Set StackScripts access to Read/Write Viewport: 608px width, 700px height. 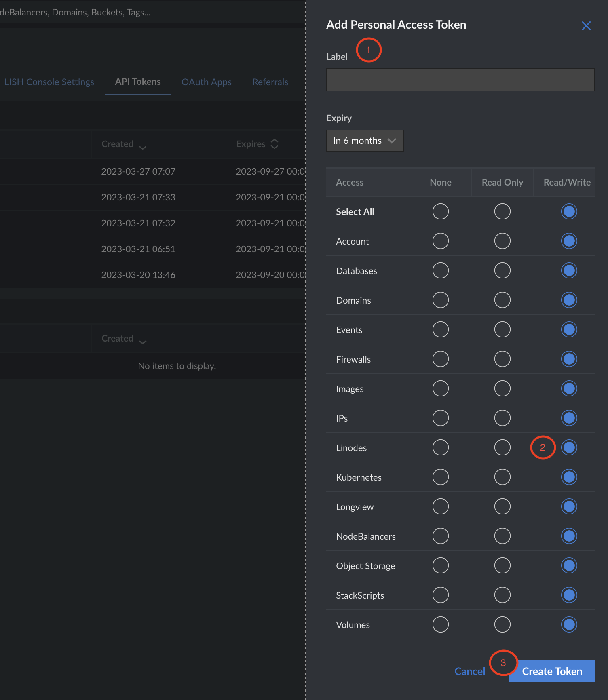(569, 595)
